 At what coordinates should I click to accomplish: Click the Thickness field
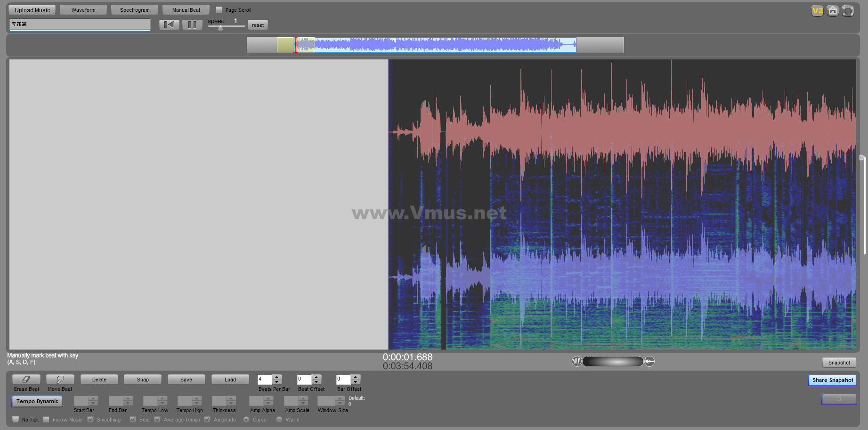coord(219,401)
